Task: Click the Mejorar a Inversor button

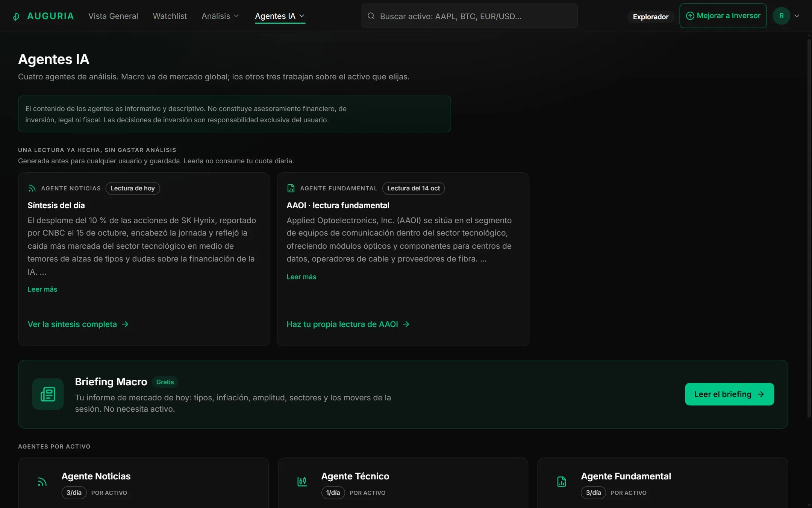Action: [x=723, y=16]
